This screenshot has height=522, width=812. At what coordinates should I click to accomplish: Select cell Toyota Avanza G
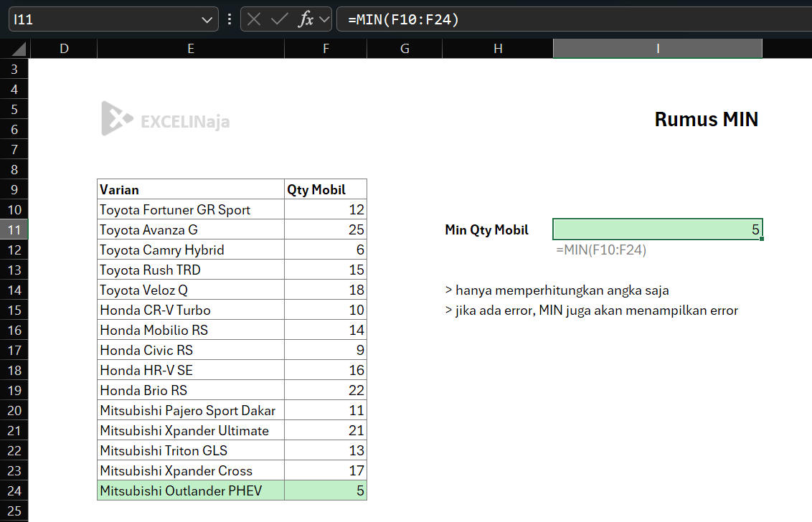pos(191,230)
